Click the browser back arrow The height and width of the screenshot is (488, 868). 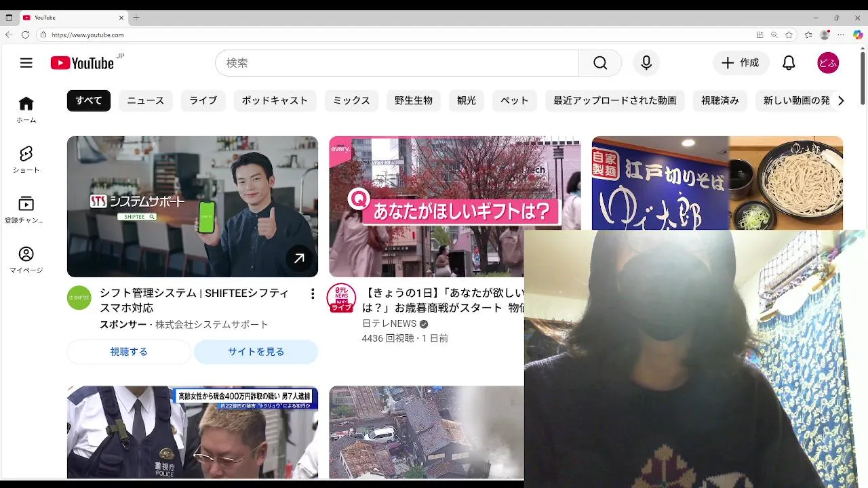[x=9, y=35]
